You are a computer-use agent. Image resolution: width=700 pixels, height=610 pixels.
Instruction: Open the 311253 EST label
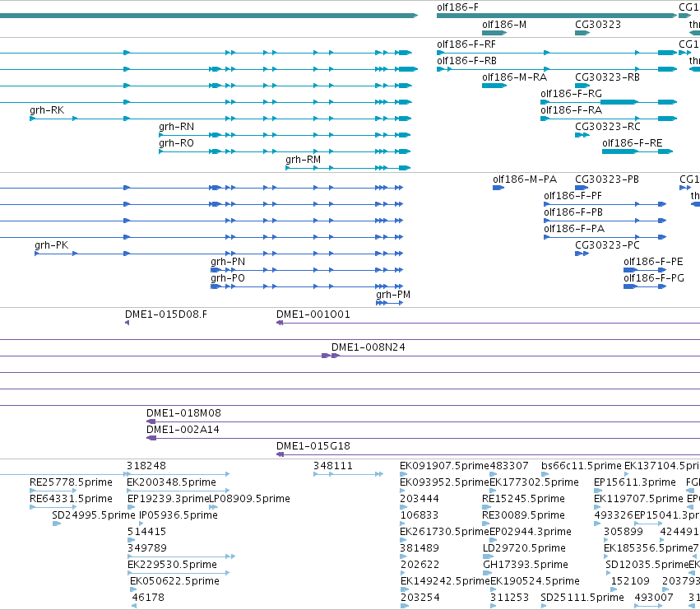[509, 598]
